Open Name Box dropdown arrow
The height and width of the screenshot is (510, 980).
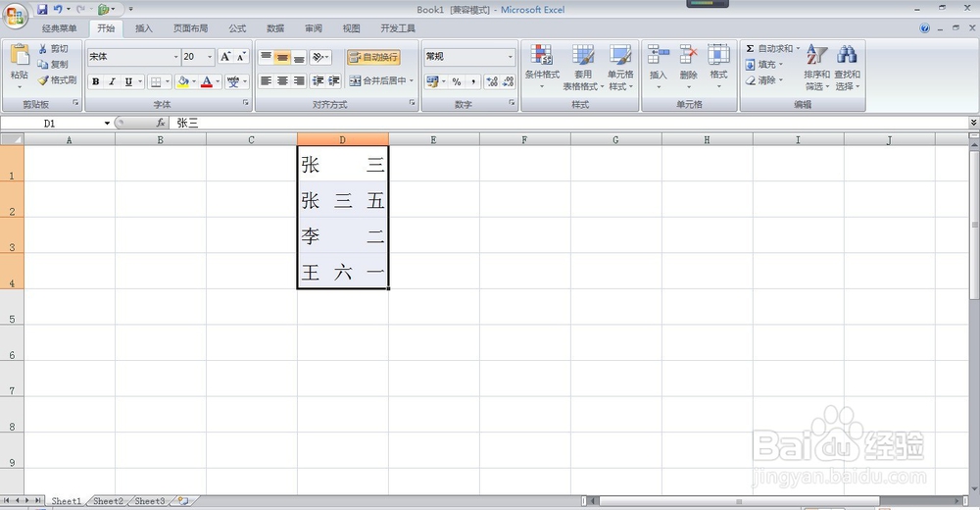(108, 124)
